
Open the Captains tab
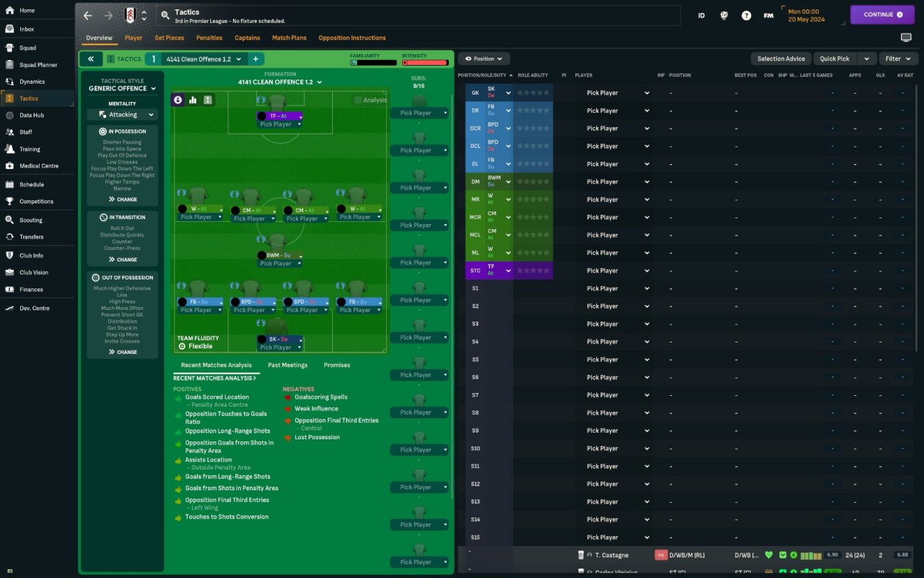pos(248,38)
